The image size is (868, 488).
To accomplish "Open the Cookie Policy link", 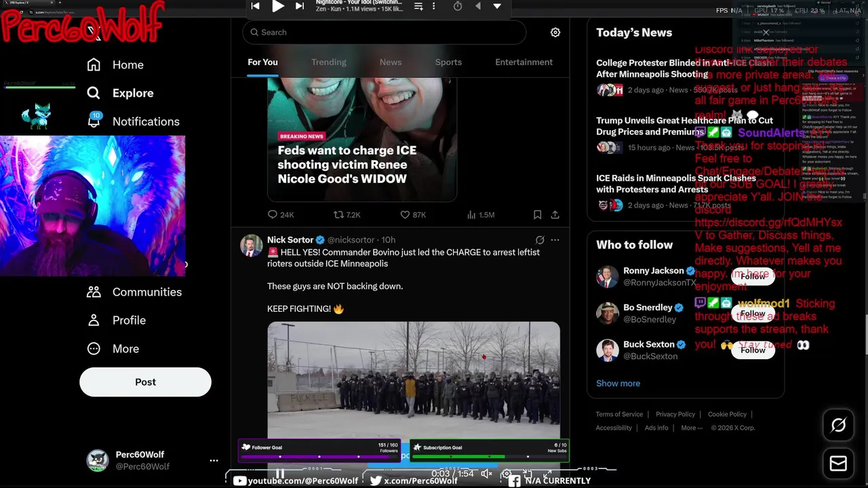I will tap(727, 414).
